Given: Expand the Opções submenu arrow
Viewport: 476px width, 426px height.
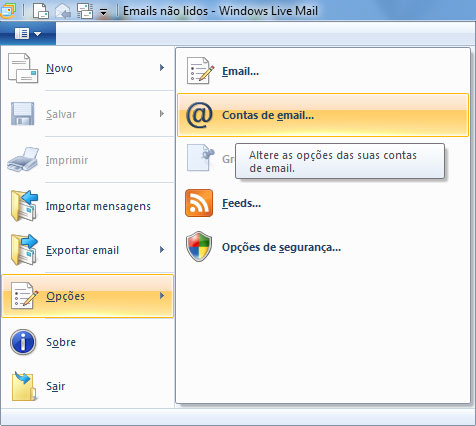Looking at the screenshot, I should coord(162,296).
